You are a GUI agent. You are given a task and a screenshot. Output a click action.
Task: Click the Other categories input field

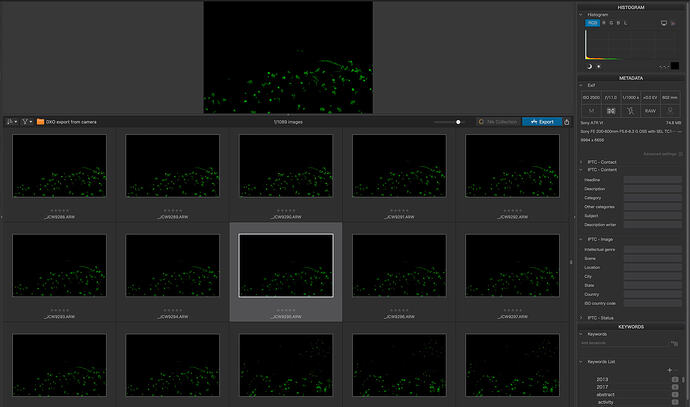pos(653,207)
